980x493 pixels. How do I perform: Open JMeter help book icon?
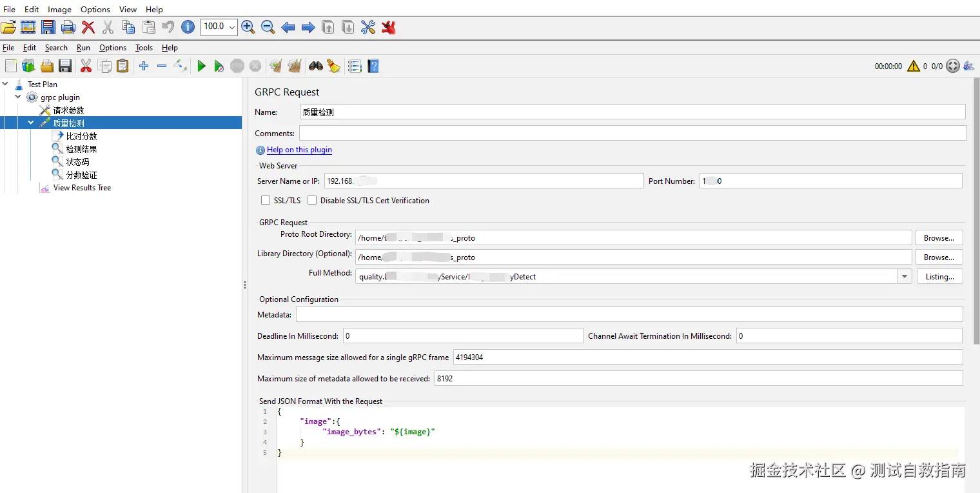pyautogui.click(x=373, y=66)
